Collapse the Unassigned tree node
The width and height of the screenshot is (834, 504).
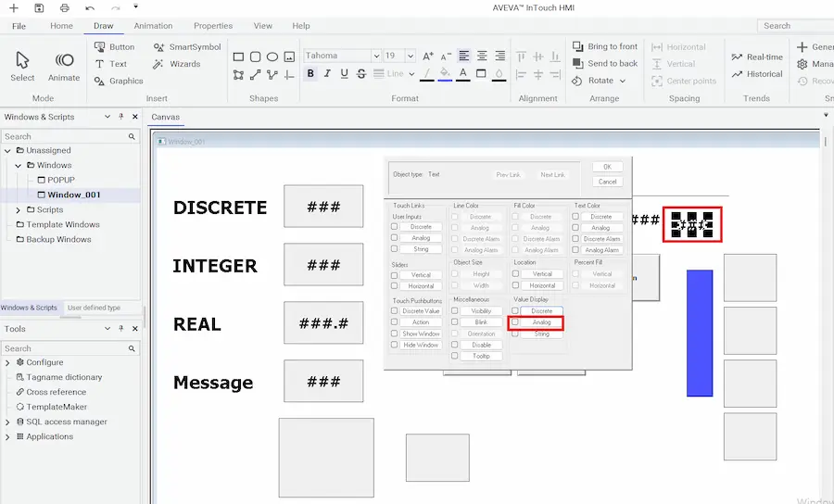click(7, 150)
